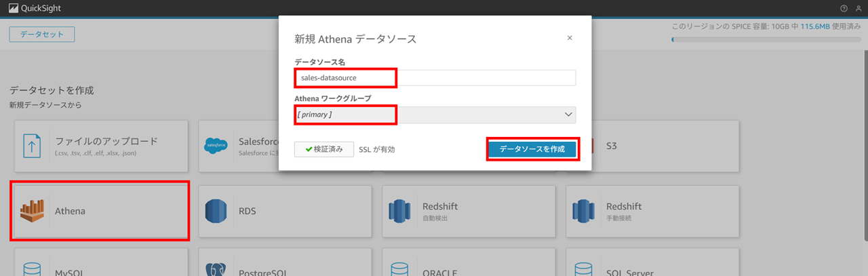This screenshot has height=276, width=868.
Task: Select the Athena data source card
Action: (100, 211)
